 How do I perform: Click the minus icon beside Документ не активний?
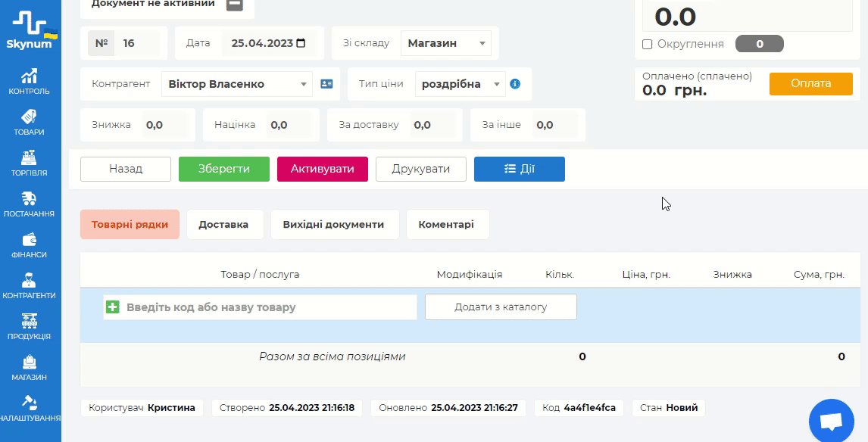tap(234, 4)
